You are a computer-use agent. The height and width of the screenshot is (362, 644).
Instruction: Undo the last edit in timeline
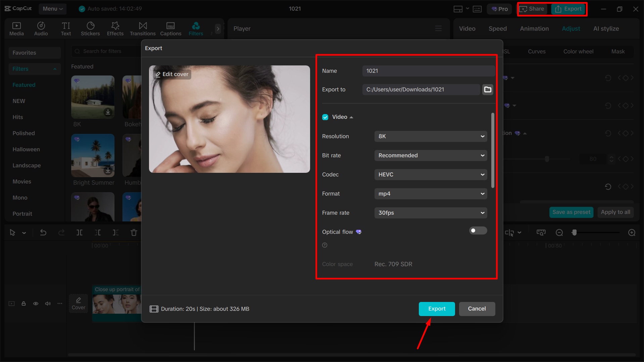(x=43, y=232)
